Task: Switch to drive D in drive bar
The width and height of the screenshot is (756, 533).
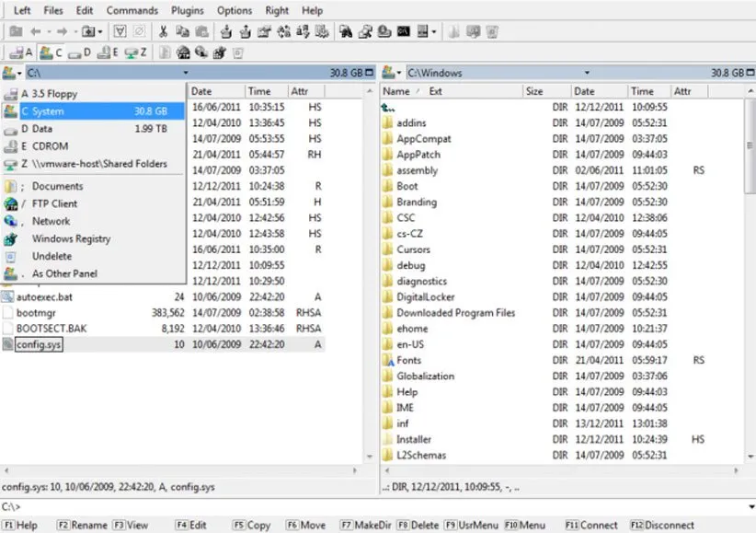Action: pyautogui.click(x=79, y=52)
